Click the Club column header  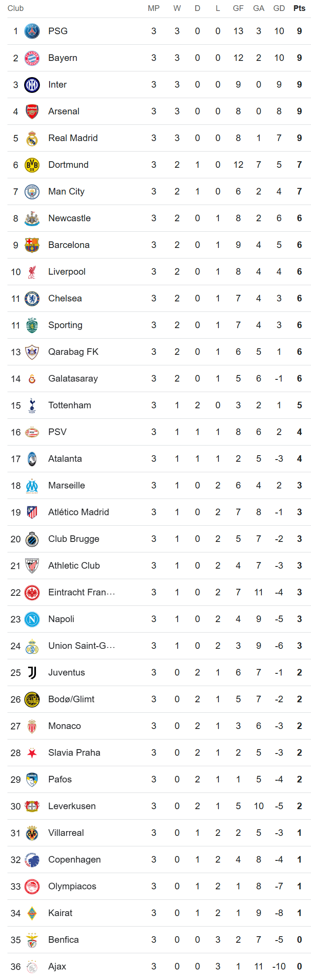15,8
